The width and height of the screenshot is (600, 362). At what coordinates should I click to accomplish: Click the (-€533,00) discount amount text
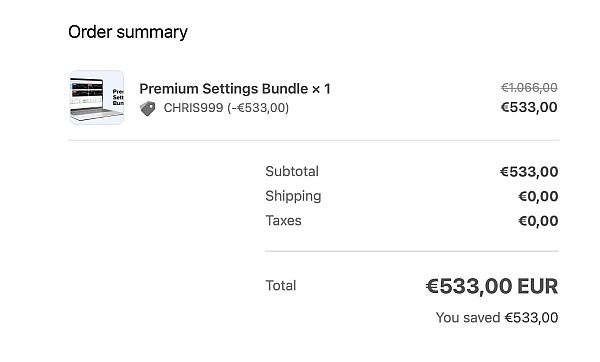point(258,108)
